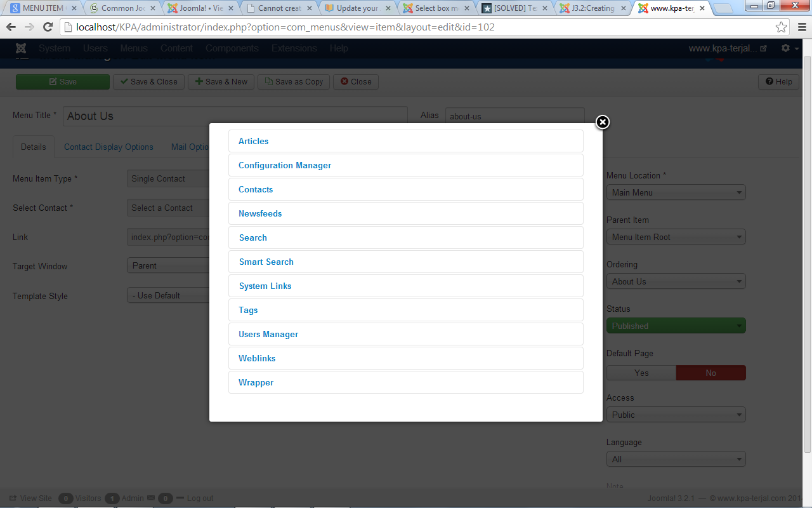Switch to the Contact Display Options tab
This screenshot has width=812, height=508.
point(108,147)
